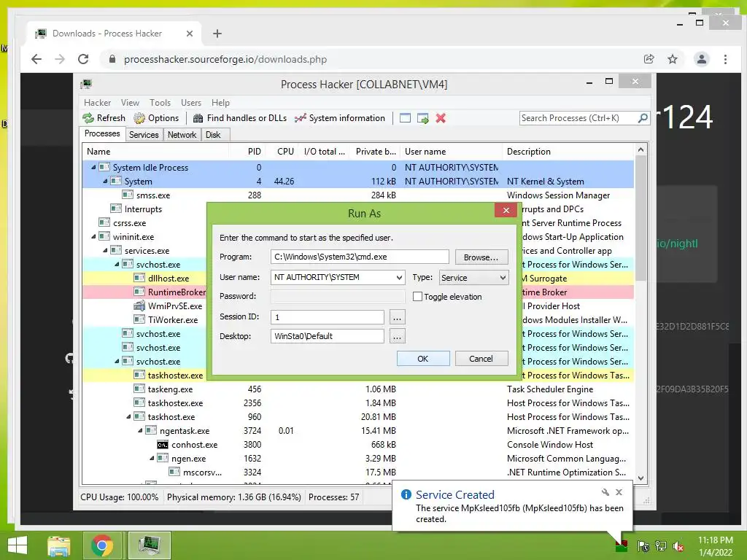Click the Desktop ellipsis button

coord(397,336)
